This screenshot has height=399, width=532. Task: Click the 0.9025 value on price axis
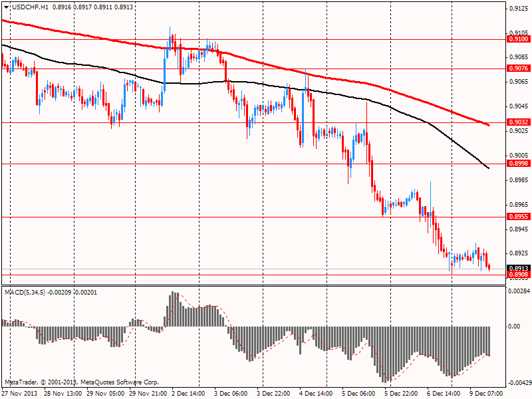coord(519,131)
